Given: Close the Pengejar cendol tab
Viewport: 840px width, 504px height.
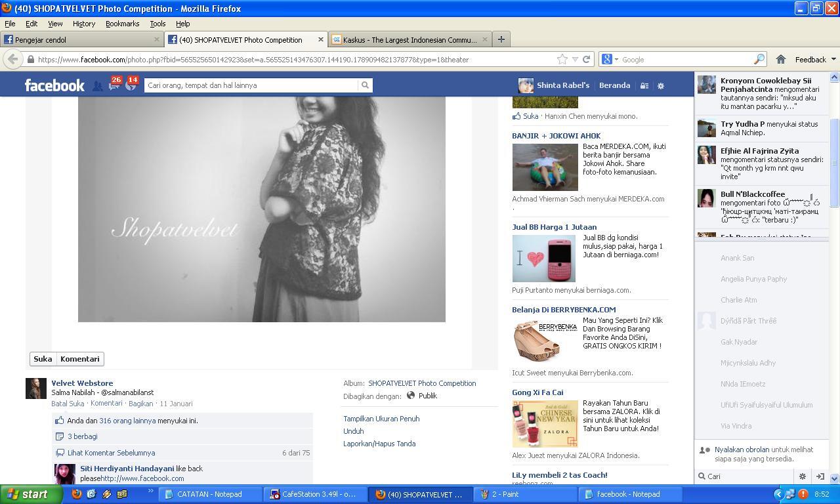Looking at the screenshot, I should click(x=157, y=39).
